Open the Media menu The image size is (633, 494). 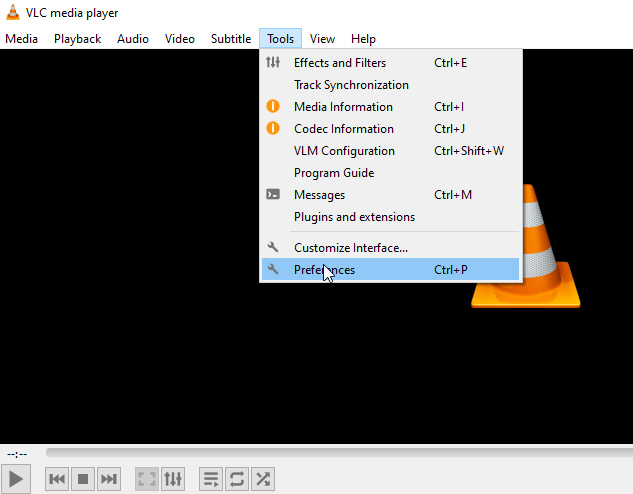(21, 39)
